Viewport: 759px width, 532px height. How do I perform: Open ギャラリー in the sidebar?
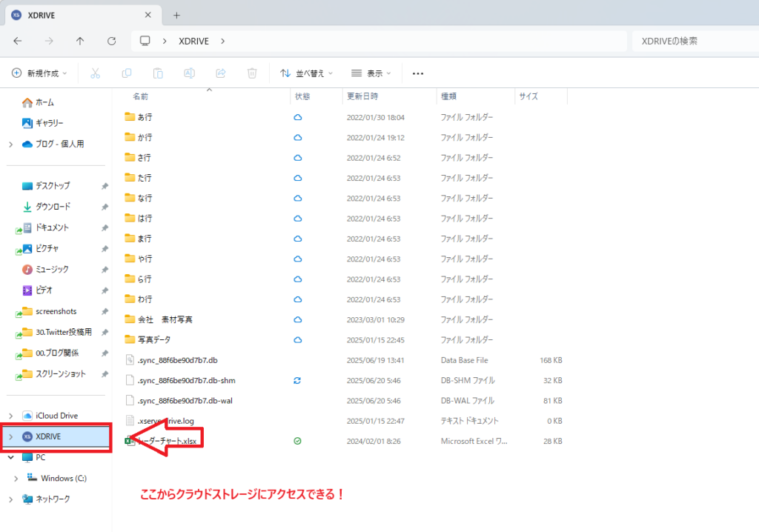tap(42, 123)
